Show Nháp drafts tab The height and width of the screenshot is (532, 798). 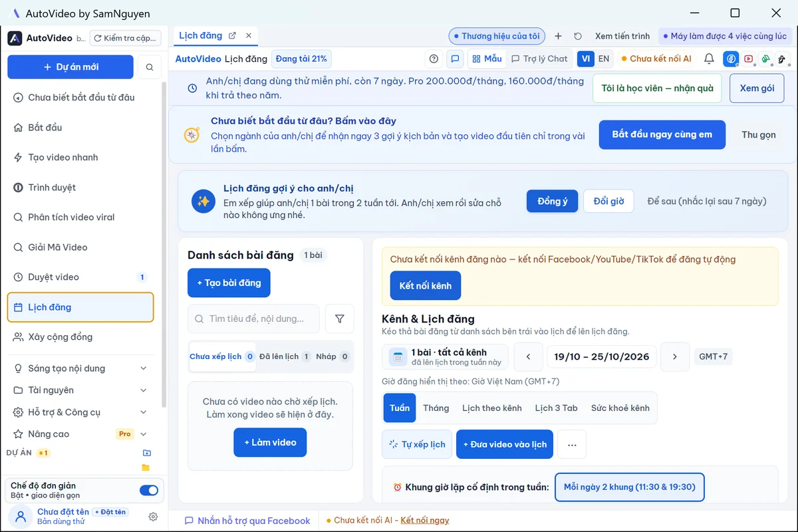coord(332,356)
